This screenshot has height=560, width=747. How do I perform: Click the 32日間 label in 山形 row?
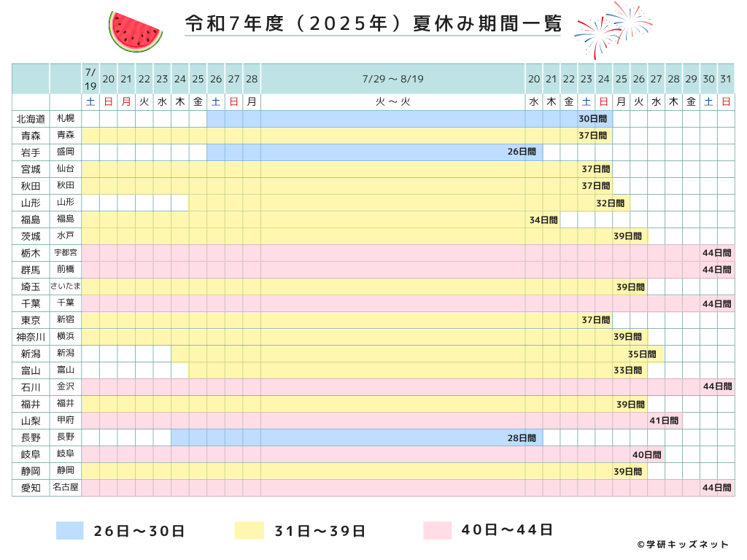(x=611, y=203)
